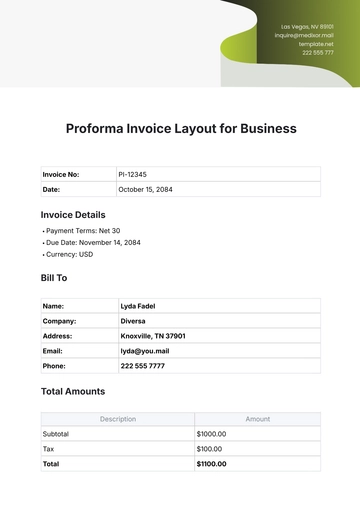Click the 'Invoice No:' label cell
The width and height of the screenshot is (360, 509).
tap(79, 174)
